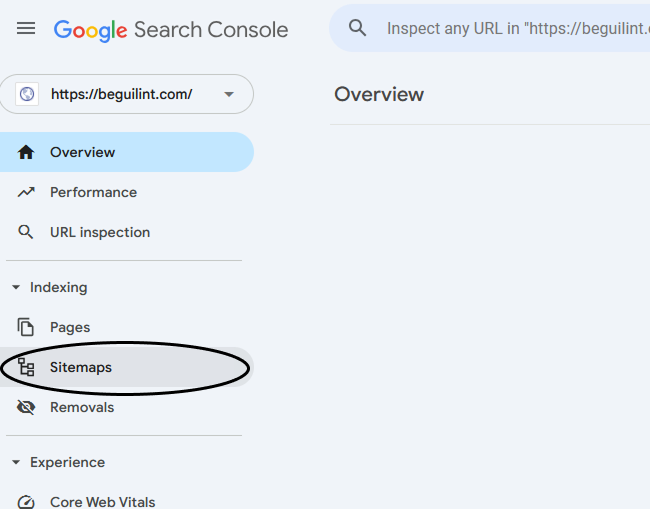
Task: Click the Pages document icon
Action: (26, 327)
